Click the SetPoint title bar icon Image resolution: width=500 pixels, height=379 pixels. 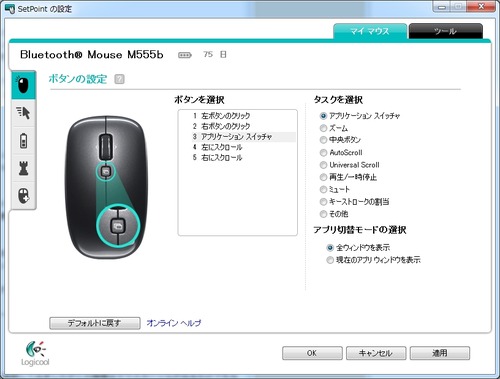10,9
